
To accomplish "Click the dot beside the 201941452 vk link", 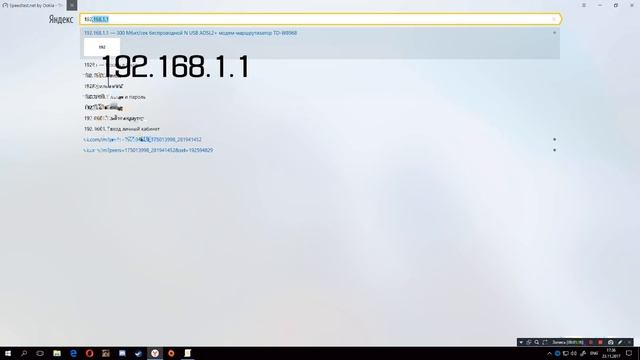I will pos(554,140).
